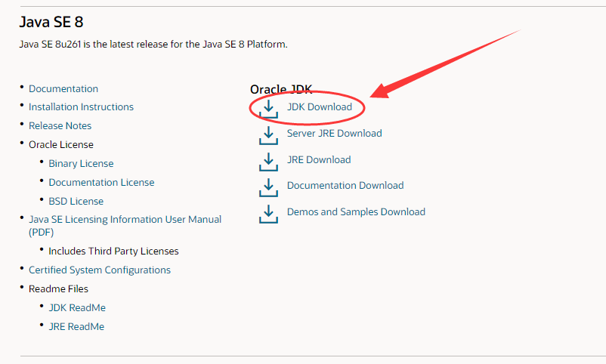Open the Release Notes link
The image size is (606, 364).
[x=60, y=126]
